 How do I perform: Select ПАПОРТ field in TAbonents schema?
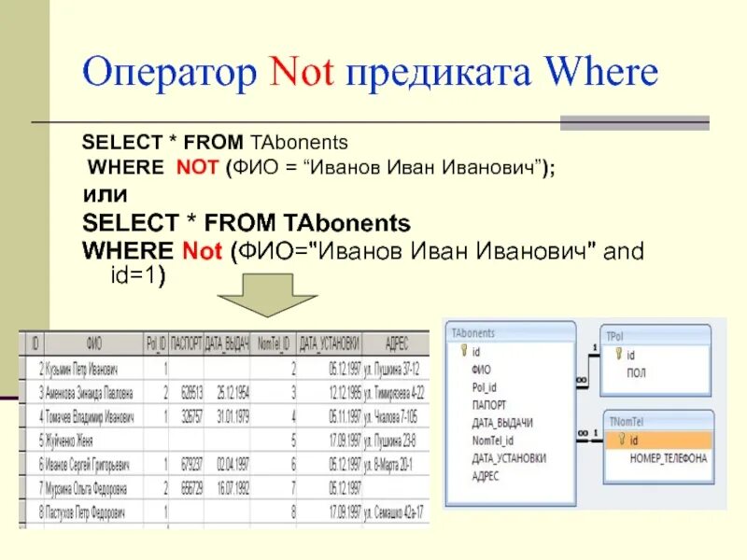(488, 405)
